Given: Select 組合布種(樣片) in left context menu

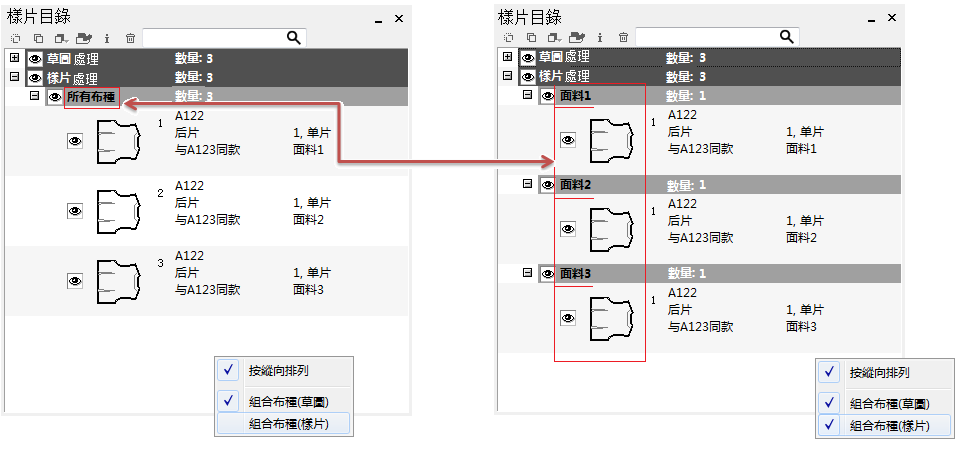Looking at the screenshot, I should coord(285,423).
